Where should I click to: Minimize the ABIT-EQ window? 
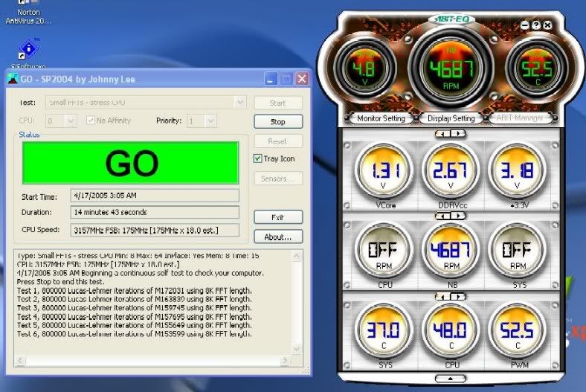point(525,25)
